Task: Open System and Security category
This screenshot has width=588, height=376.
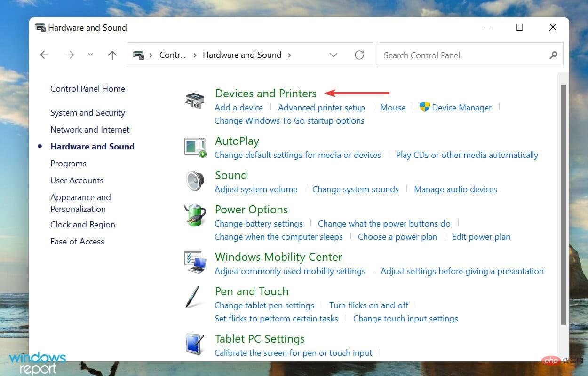Action: pyautogui.click(x=88, y=112)
